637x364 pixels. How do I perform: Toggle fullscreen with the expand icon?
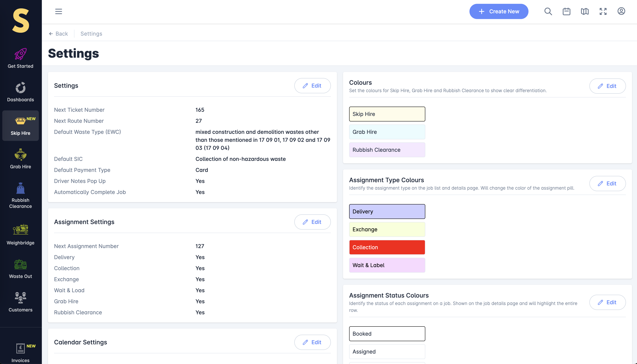(603, 11)
